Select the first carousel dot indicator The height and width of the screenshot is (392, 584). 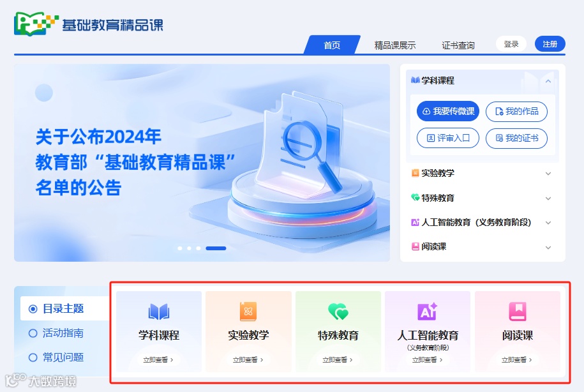[x=180, y=248]
